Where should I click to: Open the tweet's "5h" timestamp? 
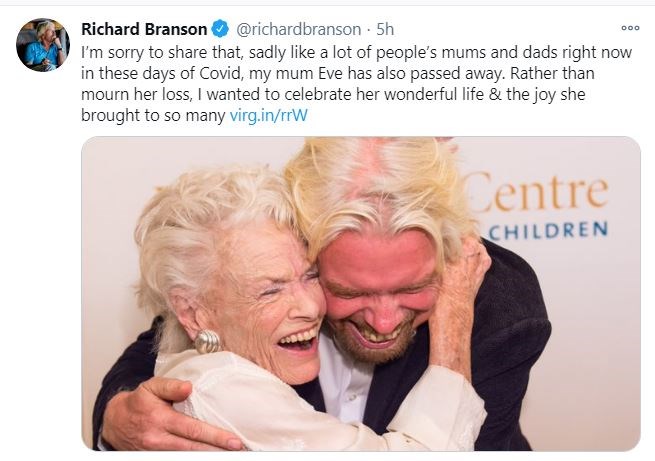tap(386, 28)
